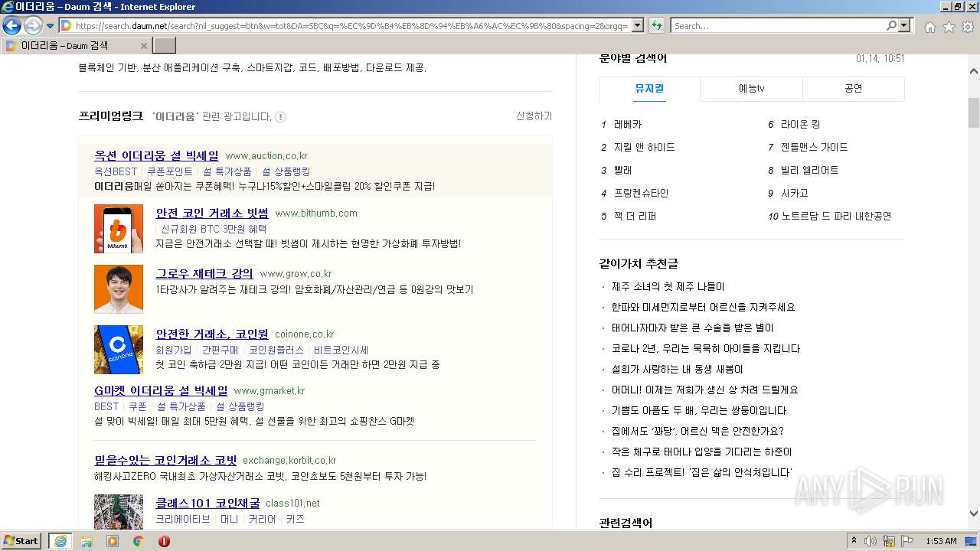
Task: Click the Refresh icon beside address bar
Action: point(657,25)
